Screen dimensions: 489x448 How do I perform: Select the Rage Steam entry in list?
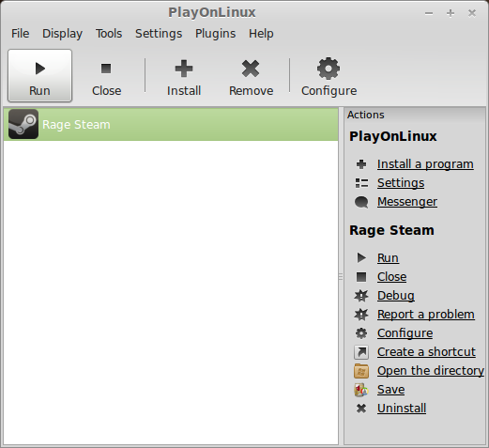(171, 124)
